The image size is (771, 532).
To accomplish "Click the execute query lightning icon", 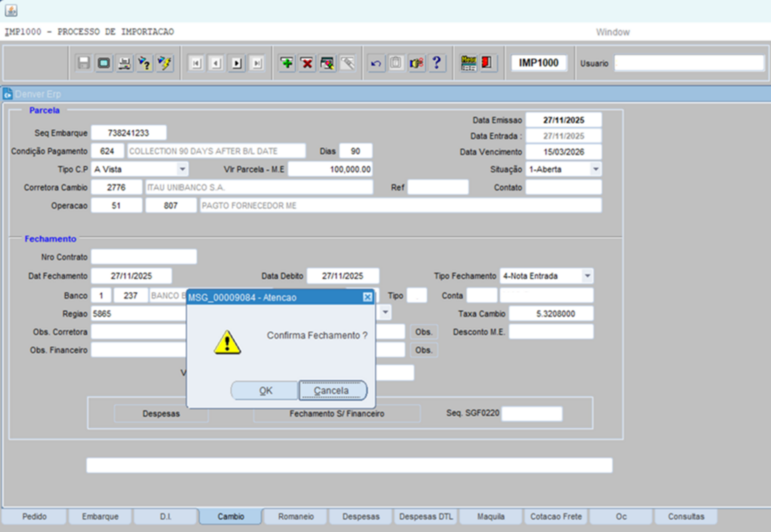I will click(164, 63).
